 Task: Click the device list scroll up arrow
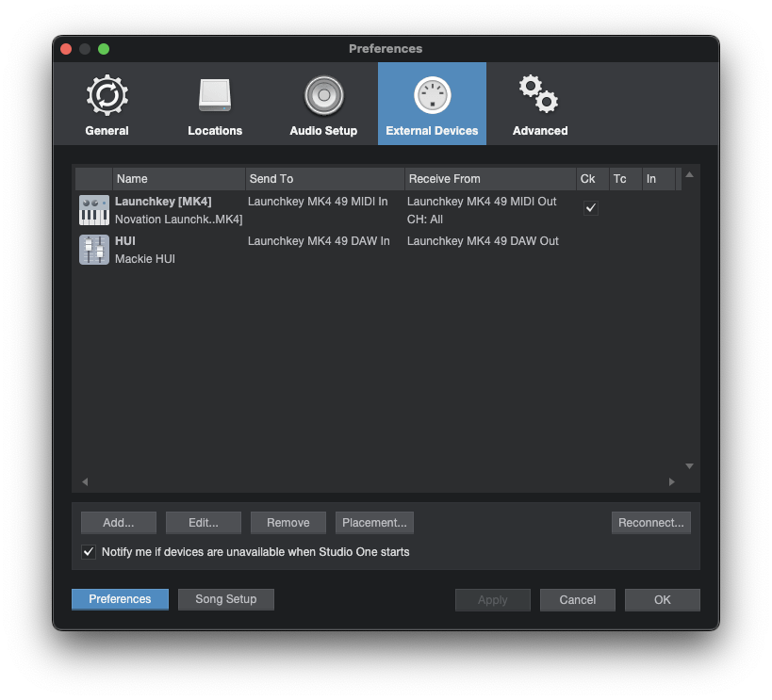click(x=690, y=174)
